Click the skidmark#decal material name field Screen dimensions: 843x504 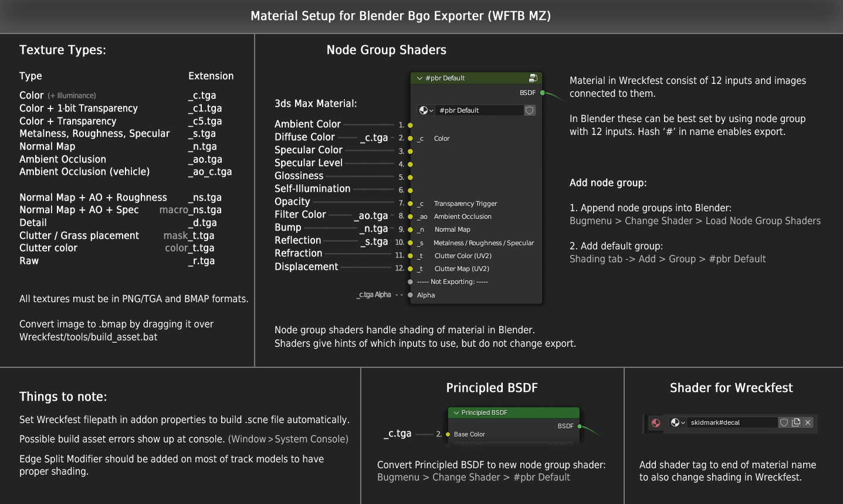pos(732,422)
